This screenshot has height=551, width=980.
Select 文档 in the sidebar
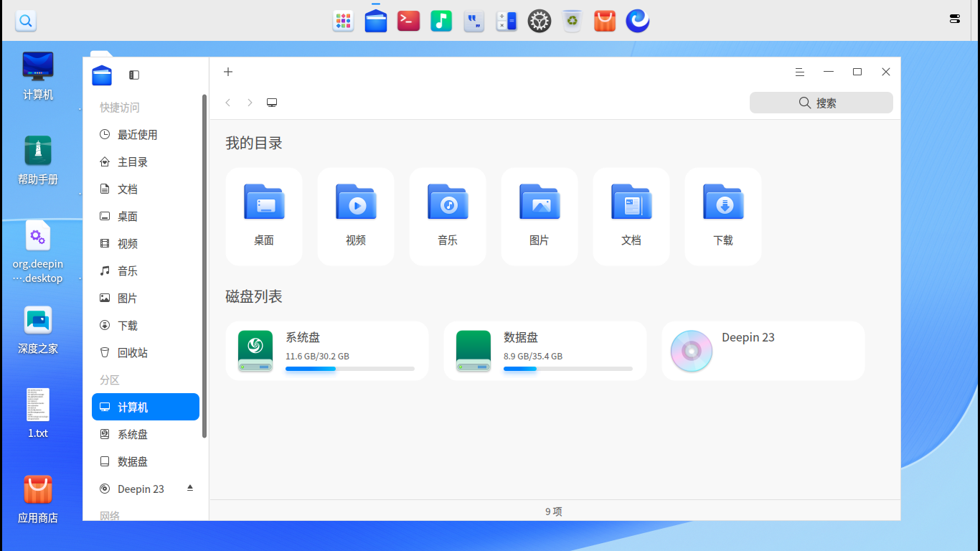(146, 189)
